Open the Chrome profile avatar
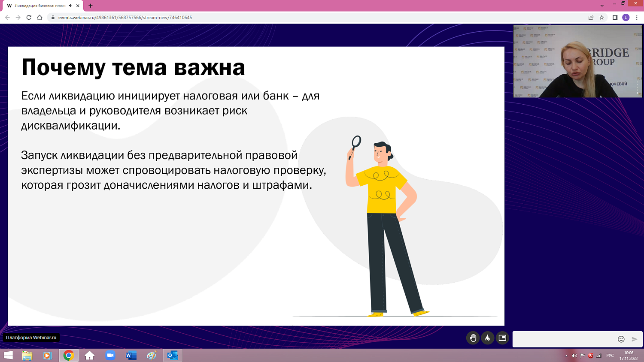The width and height of the screenshot is (644, 362). click(625, 18)
